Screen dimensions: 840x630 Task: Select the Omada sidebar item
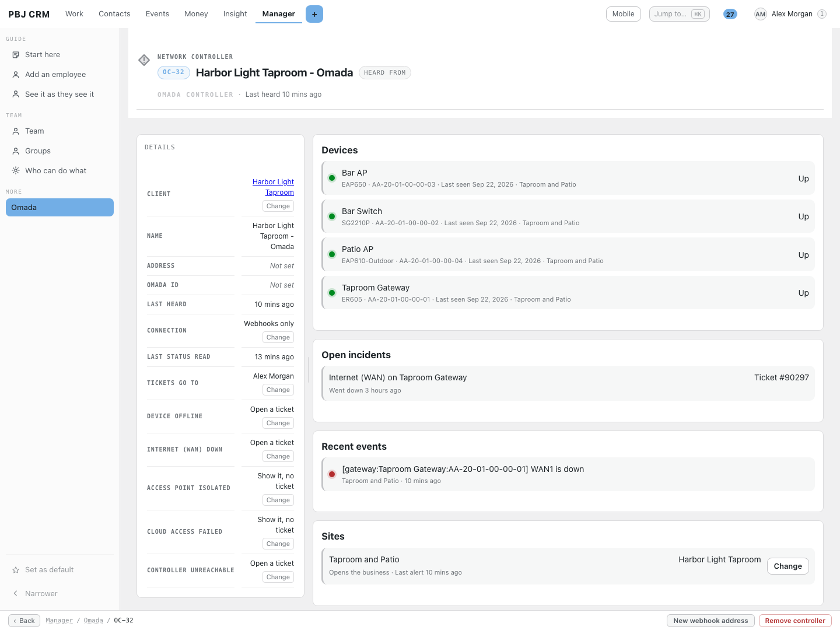point(60,207)
